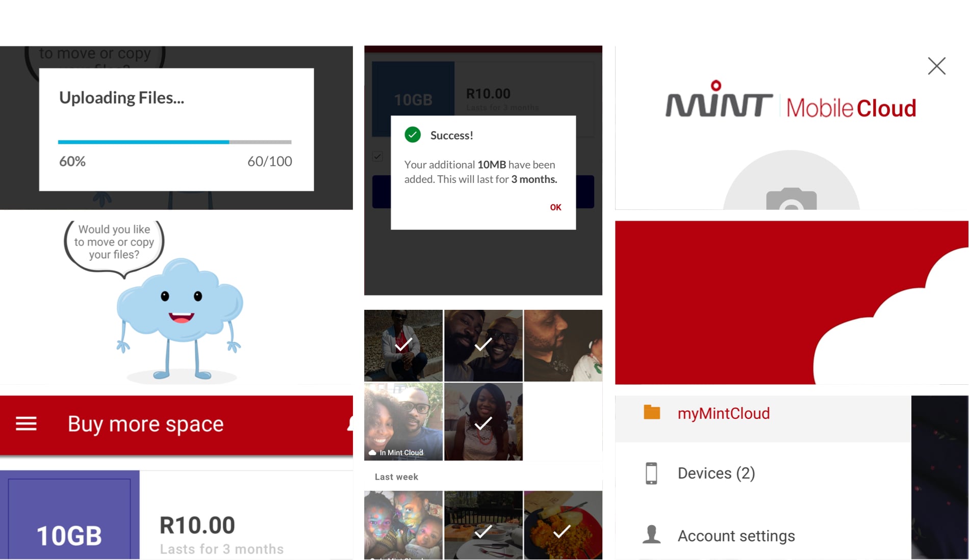Viewport: 969px width, 560px height.
Task: Click the Last week section header
Action: (396, 477)
